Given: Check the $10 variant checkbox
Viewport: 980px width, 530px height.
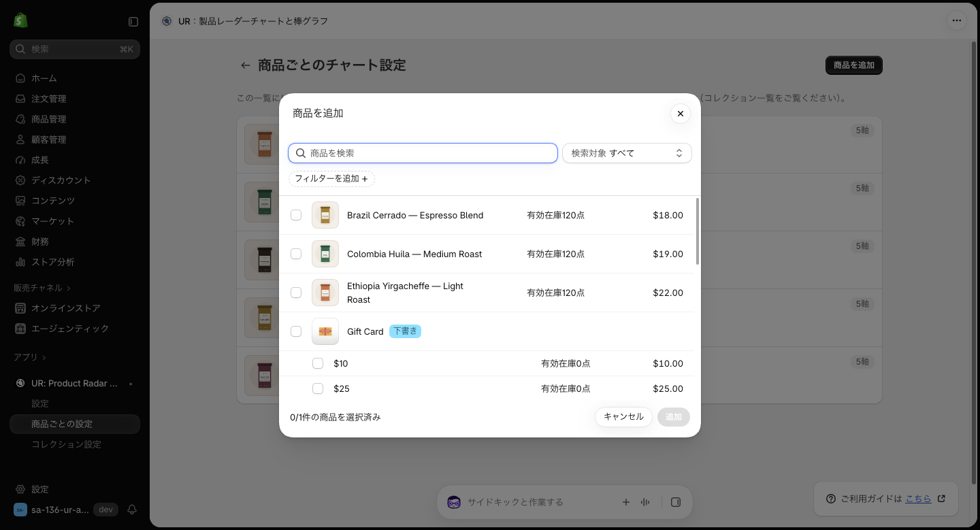Looking at the screenshot, I should click(318, 363).
